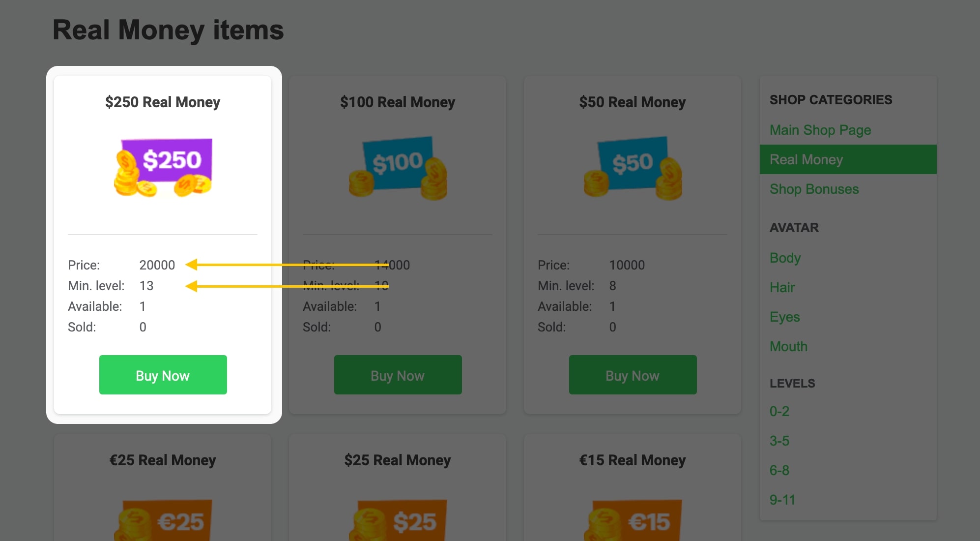Filter items by levels 3-5
980x541 pixels.
tap(779, 441)
